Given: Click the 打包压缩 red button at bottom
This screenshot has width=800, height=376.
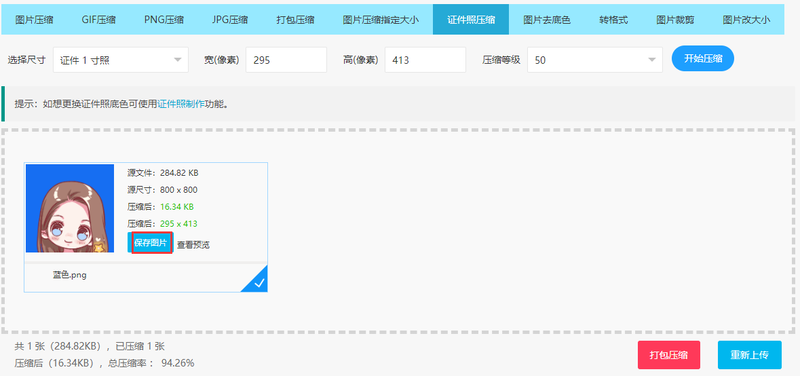Looking at the screenshot, I should [x=669, y=355].
